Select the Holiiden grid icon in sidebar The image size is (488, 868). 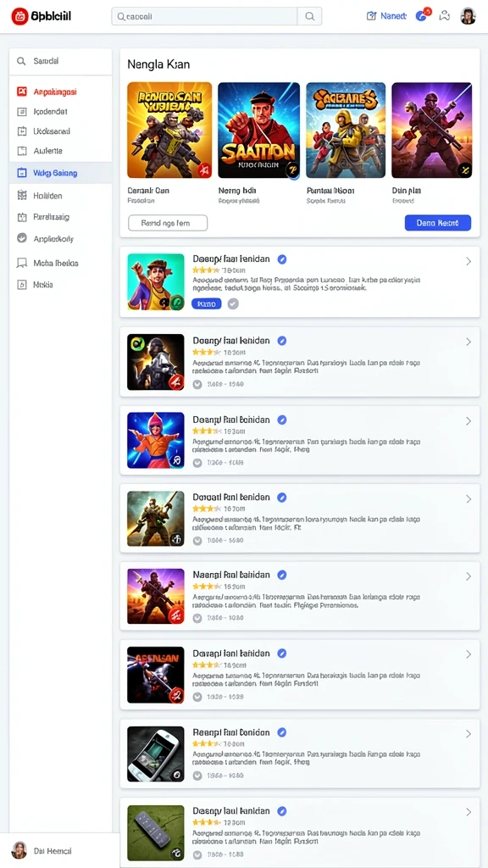point(22,196)
